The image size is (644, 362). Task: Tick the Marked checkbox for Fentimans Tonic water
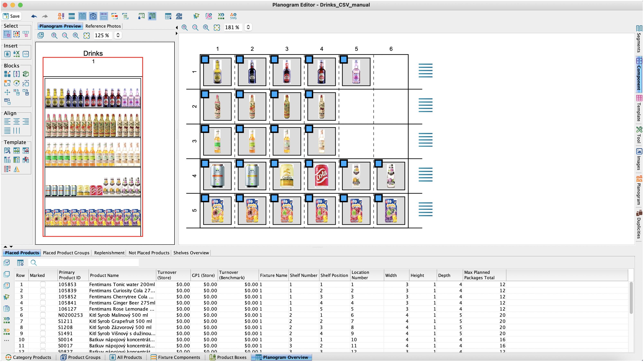(x=43, y=284)
